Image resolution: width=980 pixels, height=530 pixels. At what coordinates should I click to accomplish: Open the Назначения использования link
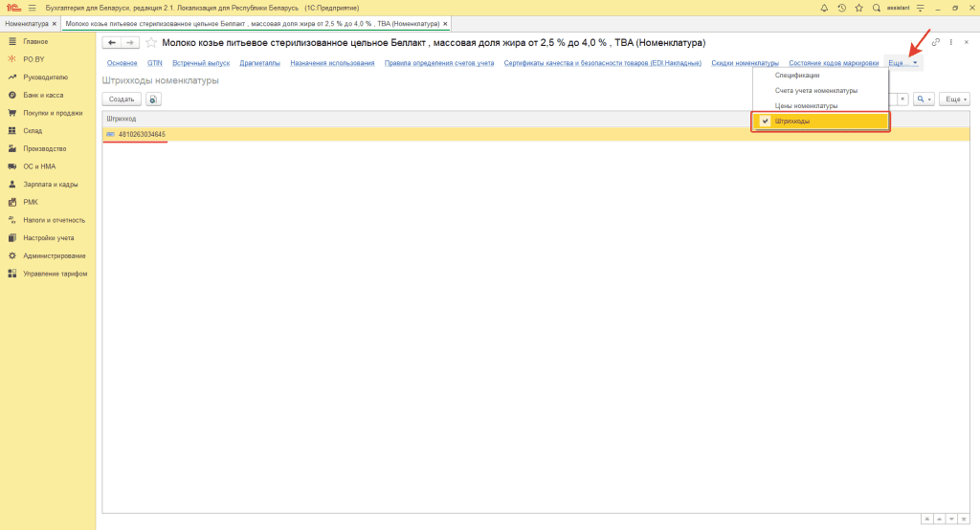(x=332, y=63)
